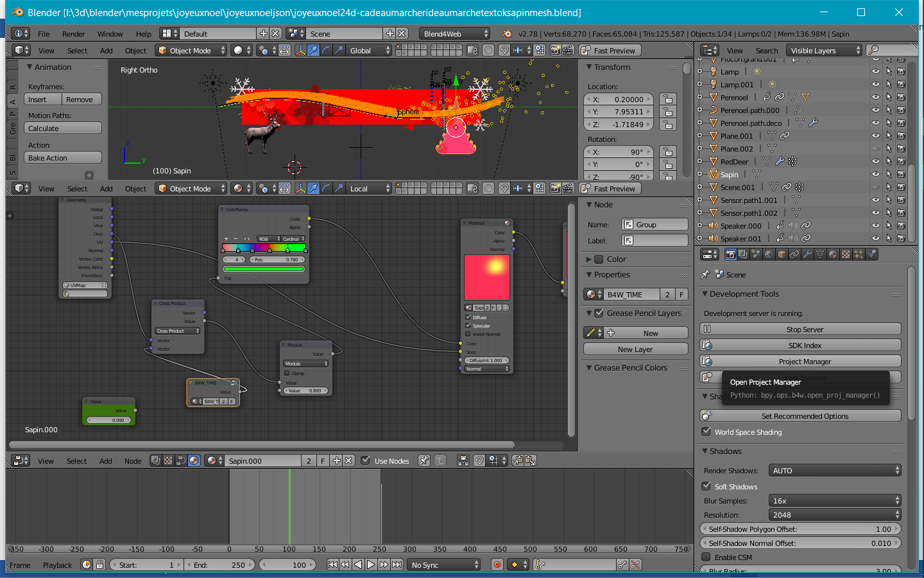Jump to the last frame in timeline

click(x=397, y=565)
